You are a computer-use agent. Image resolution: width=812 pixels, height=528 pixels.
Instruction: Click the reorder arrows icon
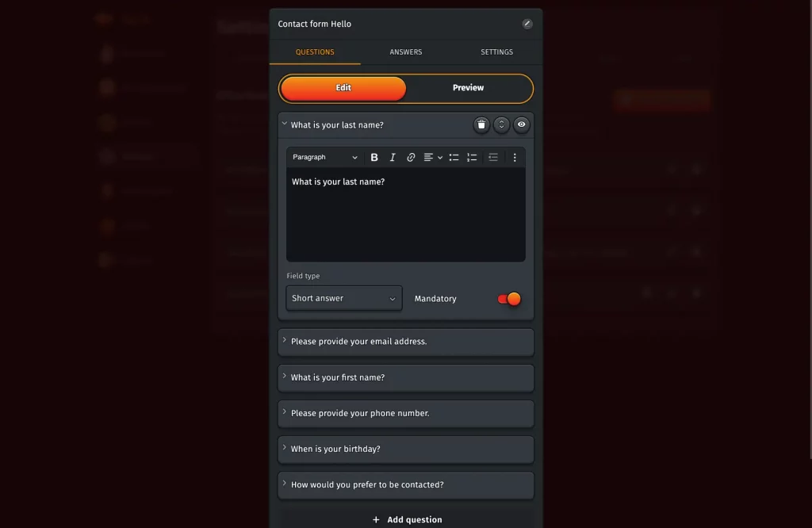point(501,124)
